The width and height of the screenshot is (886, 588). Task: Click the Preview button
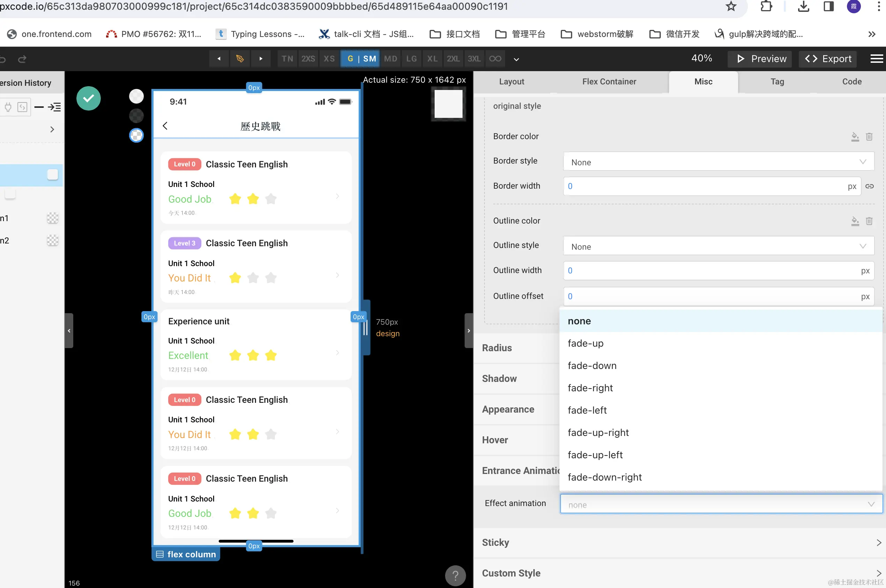coord(761,59)
